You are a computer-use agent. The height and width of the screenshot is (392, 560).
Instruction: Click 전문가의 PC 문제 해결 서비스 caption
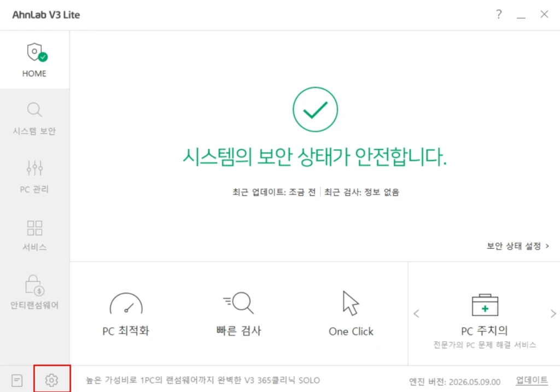485,345
